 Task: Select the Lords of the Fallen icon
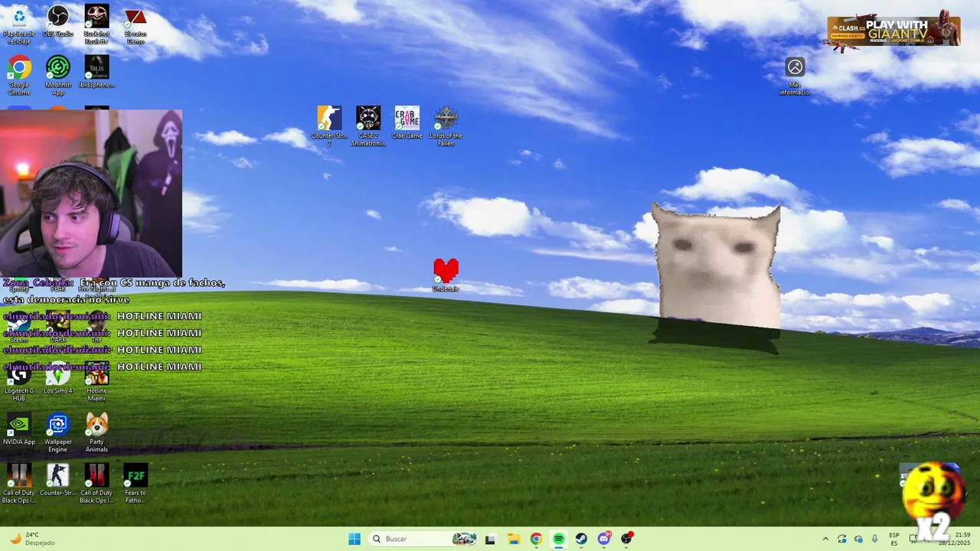click(x=446, y=126)
